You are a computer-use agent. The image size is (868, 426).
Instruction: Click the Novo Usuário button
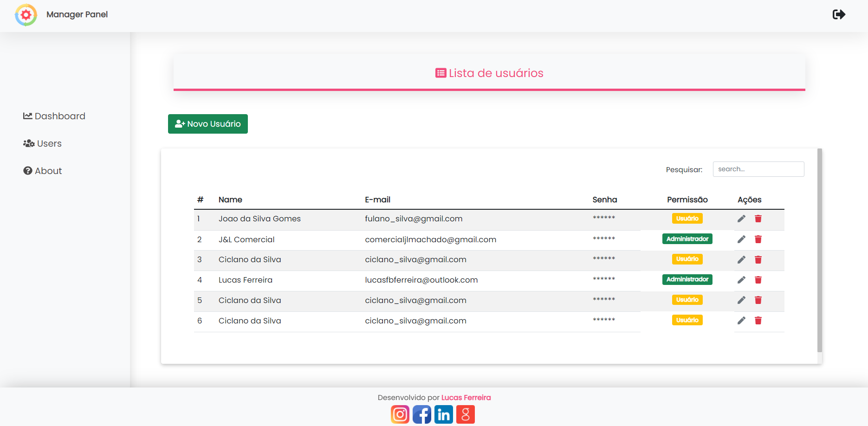[207, 124]
